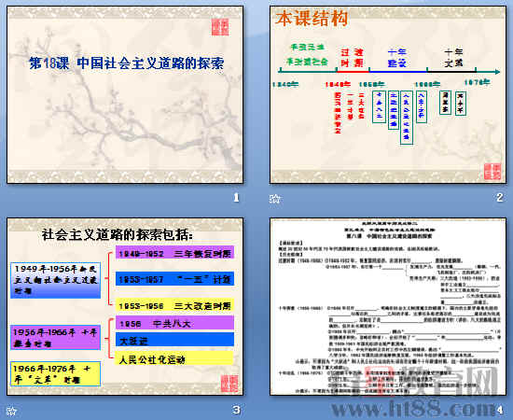Click the purple 1949-1952 三年恢复时期 box
513x420 pixels.
[174, 253]
